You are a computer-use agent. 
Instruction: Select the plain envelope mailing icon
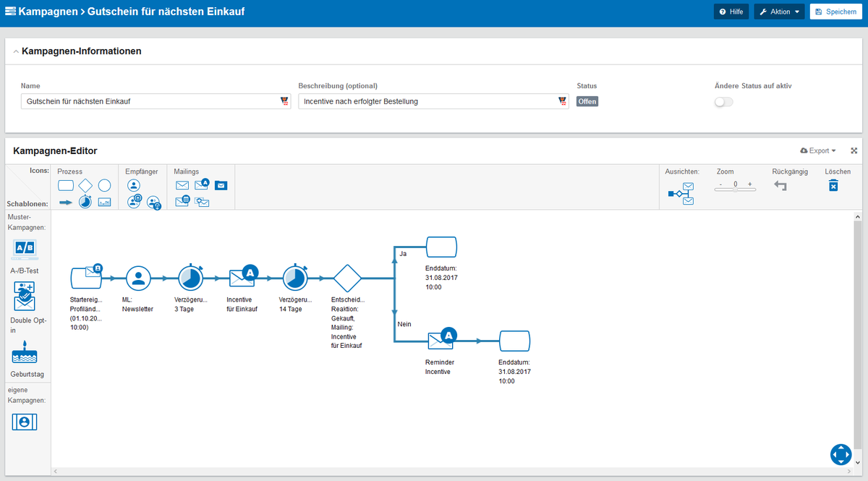click(x=182, y=185)
